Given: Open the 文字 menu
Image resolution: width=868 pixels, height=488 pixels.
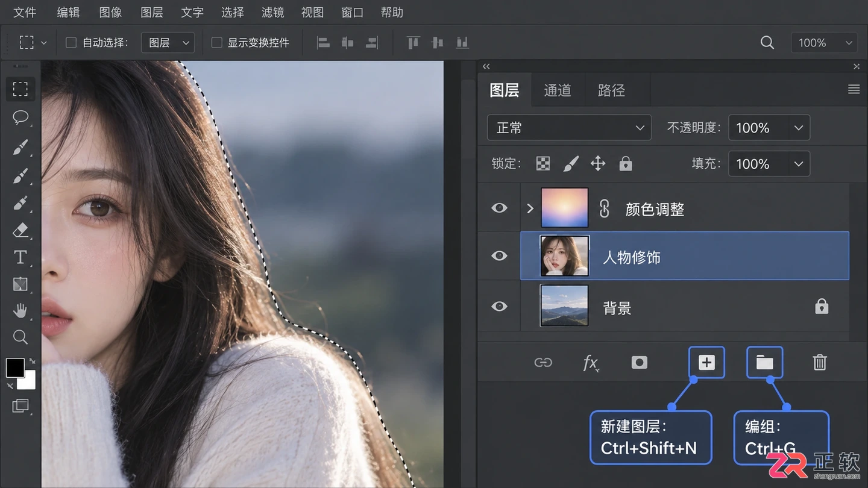Looking at the screenshot, I should [192, 12].
